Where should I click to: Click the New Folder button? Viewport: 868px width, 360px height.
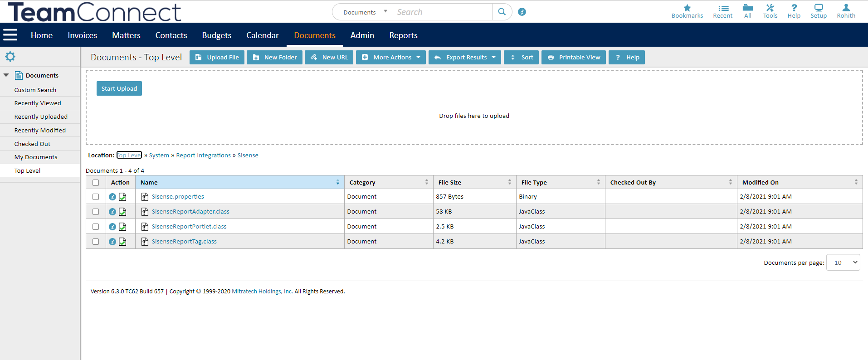(x=274, y=58)
